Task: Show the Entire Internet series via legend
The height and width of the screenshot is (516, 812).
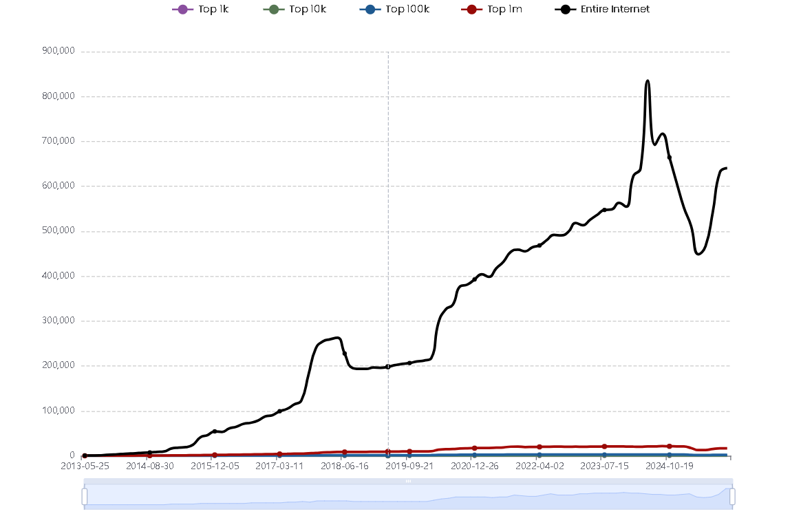Action: (614, 10)
